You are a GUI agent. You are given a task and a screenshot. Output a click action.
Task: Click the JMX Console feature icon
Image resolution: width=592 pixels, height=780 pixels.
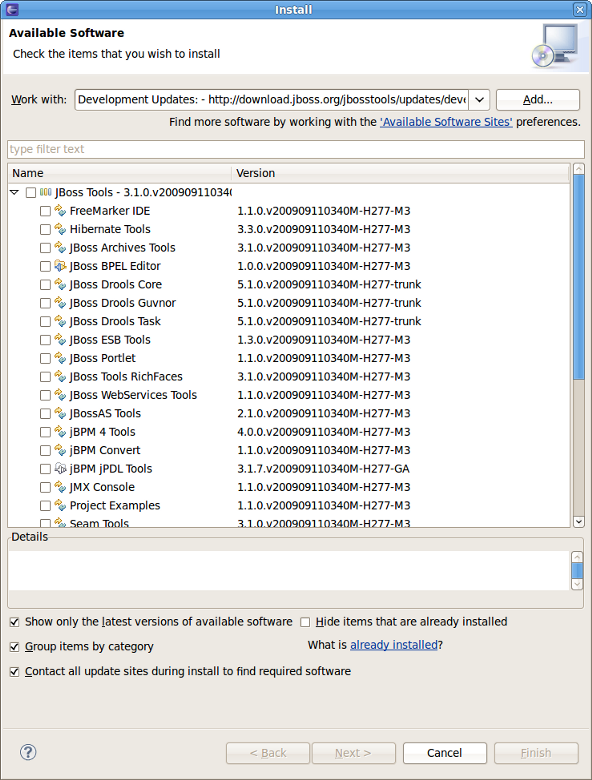[60, 487]
